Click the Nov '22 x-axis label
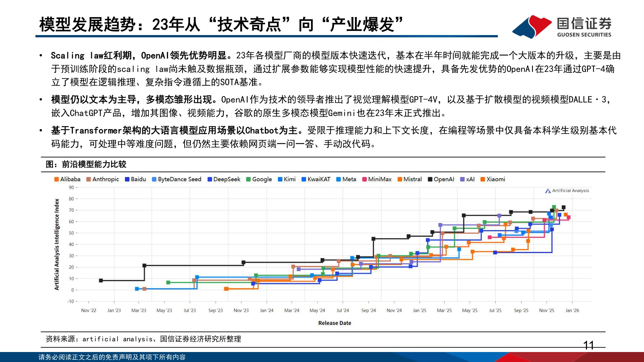This screenshot has width=644, height=362. tap(89, 311)
